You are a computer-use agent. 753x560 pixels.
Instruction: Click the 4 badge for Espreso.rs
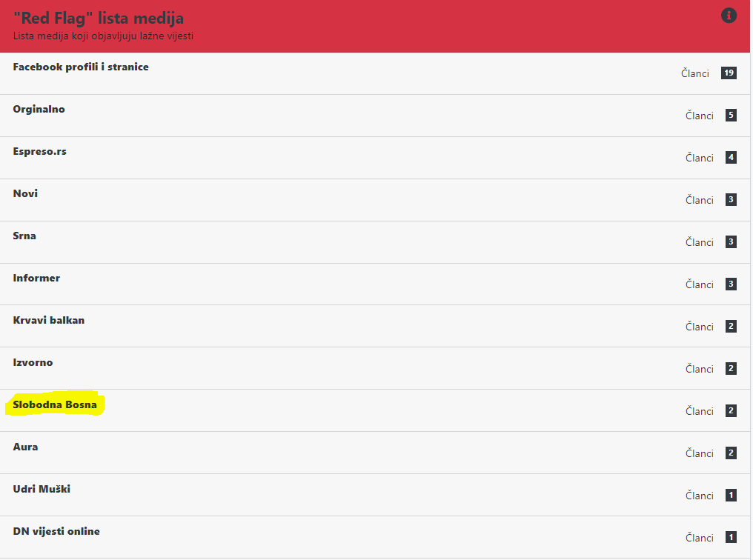731,157
